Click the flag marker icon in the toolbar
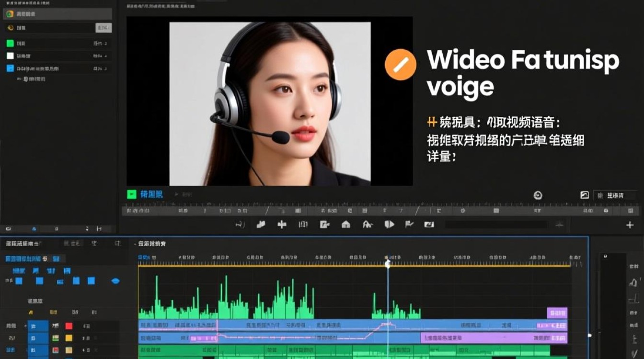644x359 pixels. click(409, 224)
